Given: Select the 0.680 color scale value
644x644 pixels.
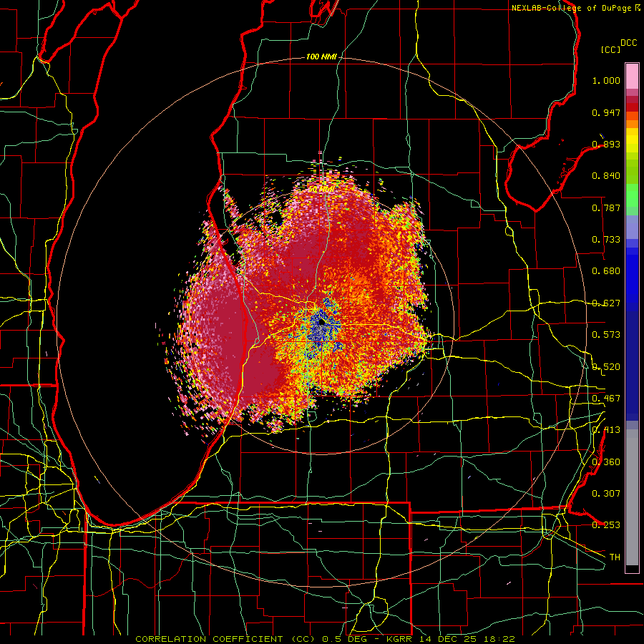Looking at the screenshot, I should [606, 271].
